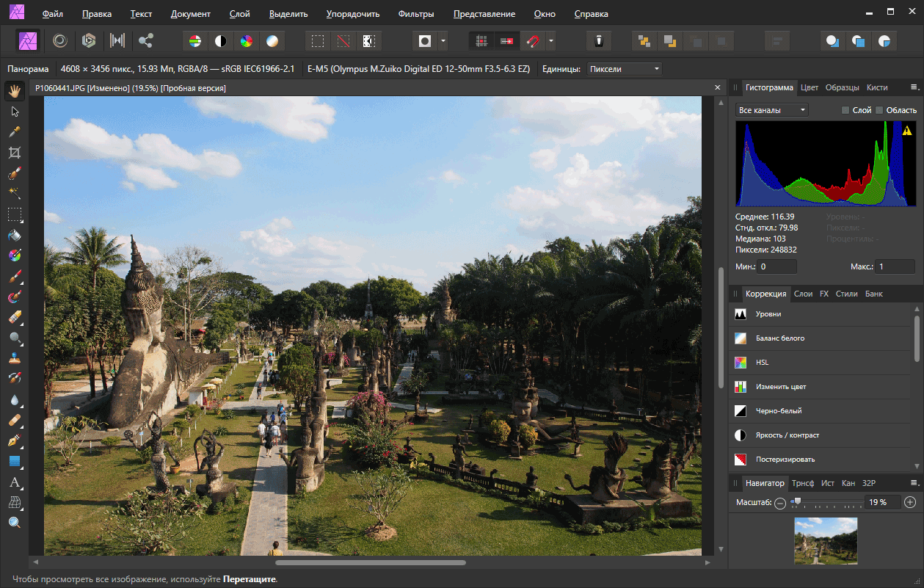Add an Уровни adjustment
The image size is (924, 588).
[822, 314]
